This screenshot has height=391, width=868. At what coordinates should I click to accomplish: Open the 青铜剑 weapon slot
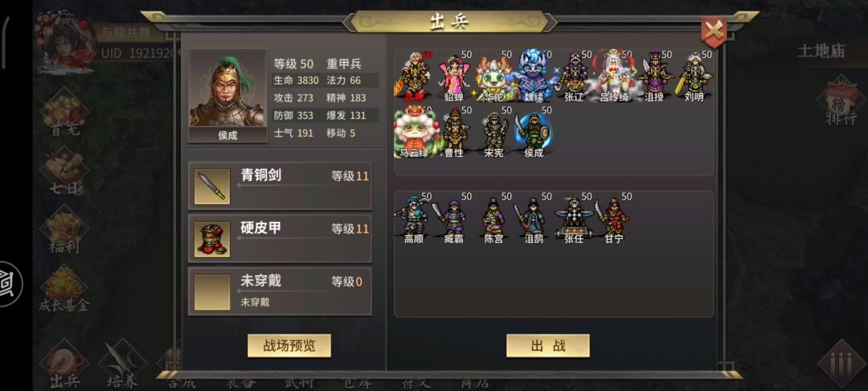pos(280,186)
